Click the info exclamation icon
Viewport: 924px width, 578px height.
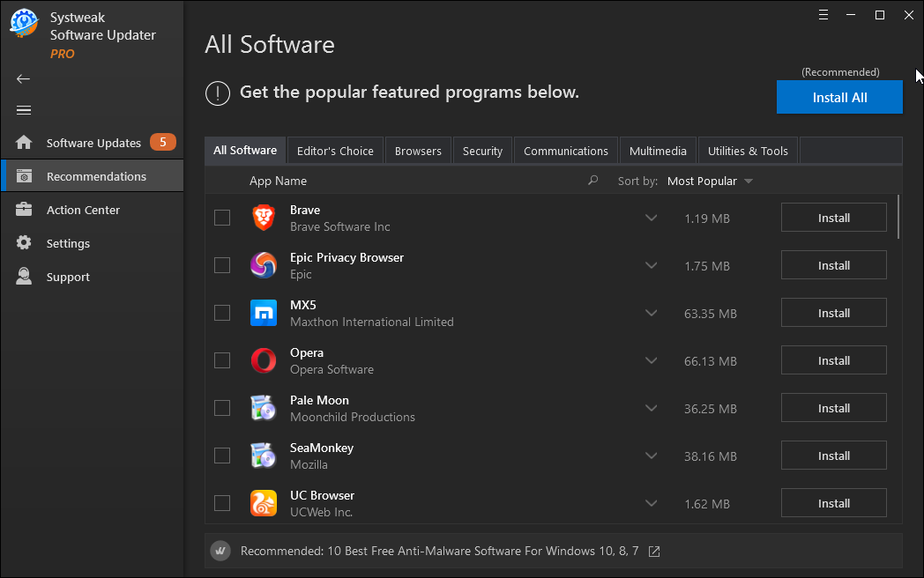pos(218,93)
